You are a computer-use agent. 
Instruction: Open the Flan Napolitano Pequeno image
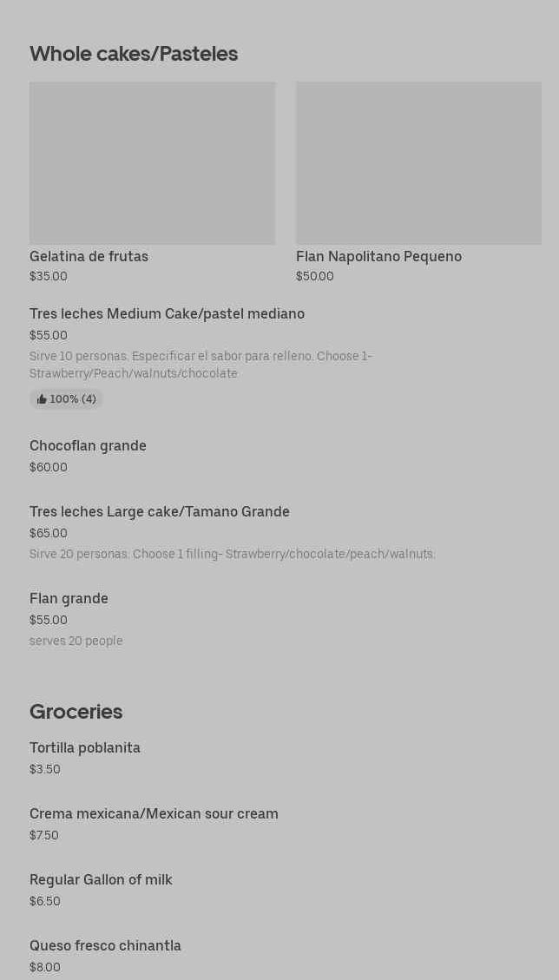tap(418, 163)
